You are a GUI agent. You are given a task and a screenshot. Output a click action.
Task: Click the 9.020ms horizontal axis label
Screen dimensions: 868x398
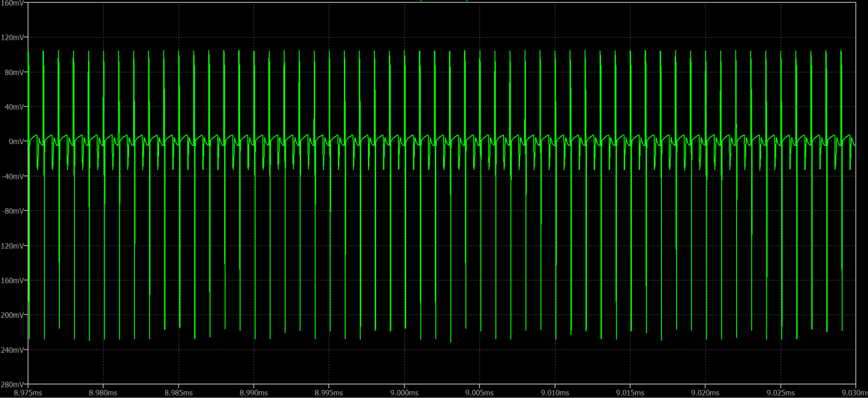705,392
